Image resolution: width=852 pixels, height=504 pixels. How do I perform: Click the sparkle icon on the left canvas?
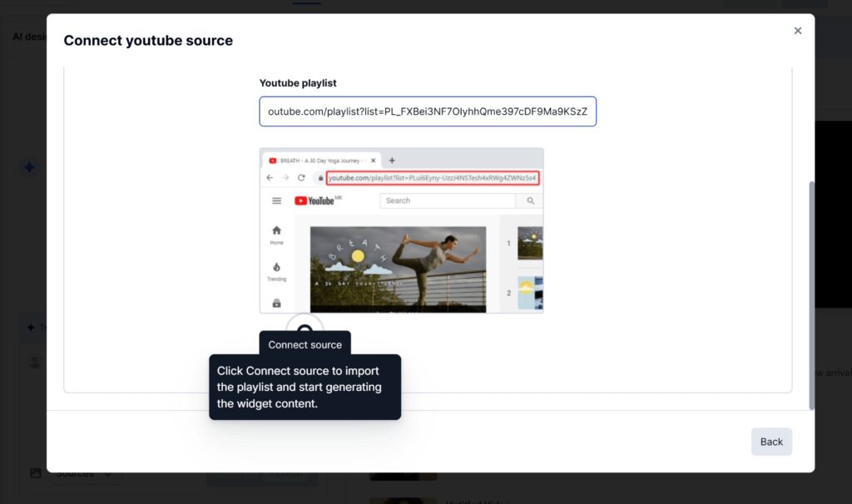coord(29,166)
